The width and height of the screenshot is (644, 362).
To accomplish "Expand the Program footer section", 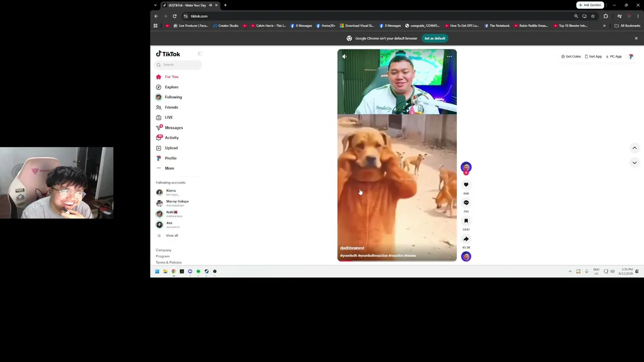I will 163,256.
